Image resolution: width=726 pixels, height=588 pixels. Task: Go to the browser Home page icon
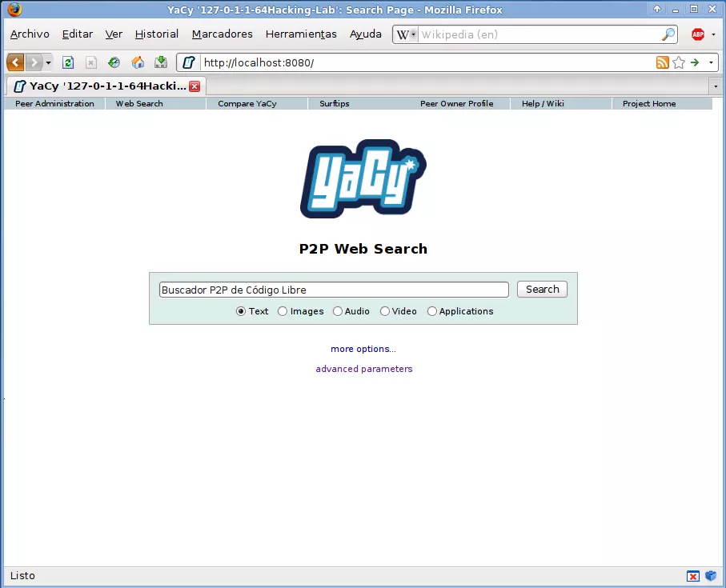(x=138, y=62)
